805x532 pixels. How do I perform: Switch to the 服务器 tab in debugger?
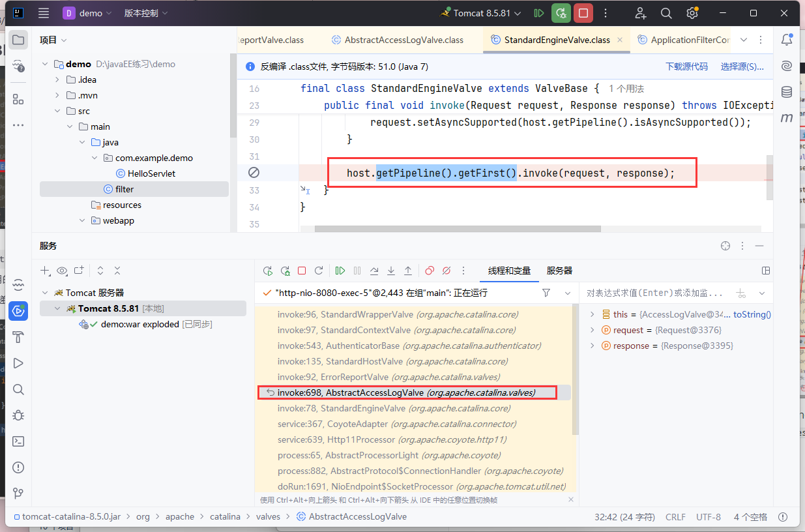pos(559,271)
